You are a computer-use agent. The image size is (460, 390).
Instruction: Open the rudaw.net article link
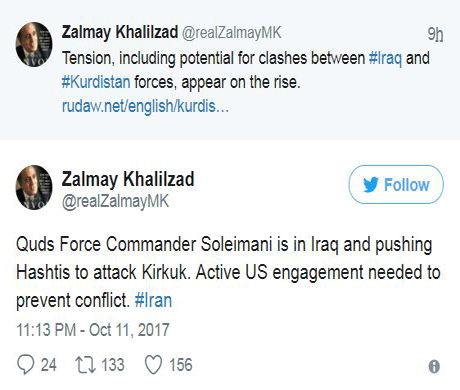[145, 106]
